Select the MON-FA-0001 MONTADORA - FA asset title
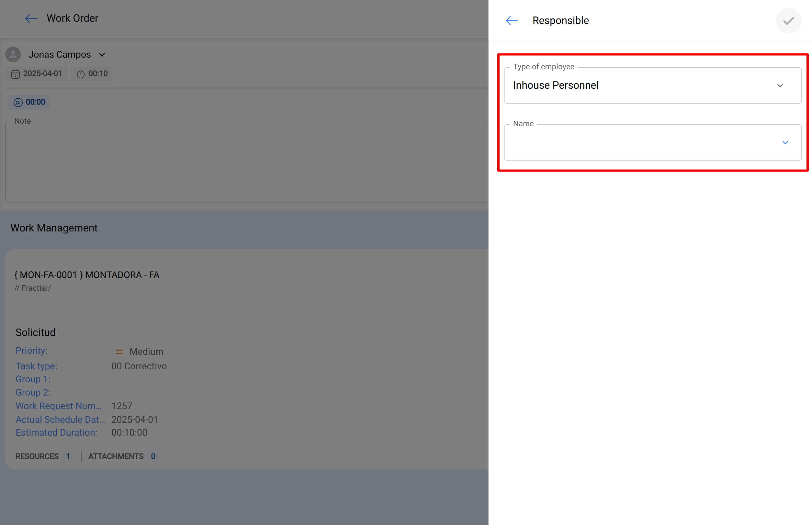The image size is (812, 525). pyautogui.click(x=87, y=275)
